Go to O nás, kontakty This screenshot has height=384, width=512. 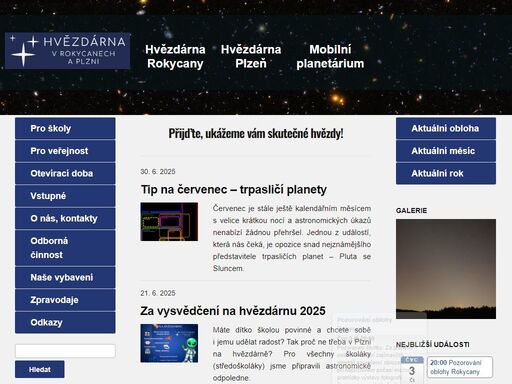[65, 218]
